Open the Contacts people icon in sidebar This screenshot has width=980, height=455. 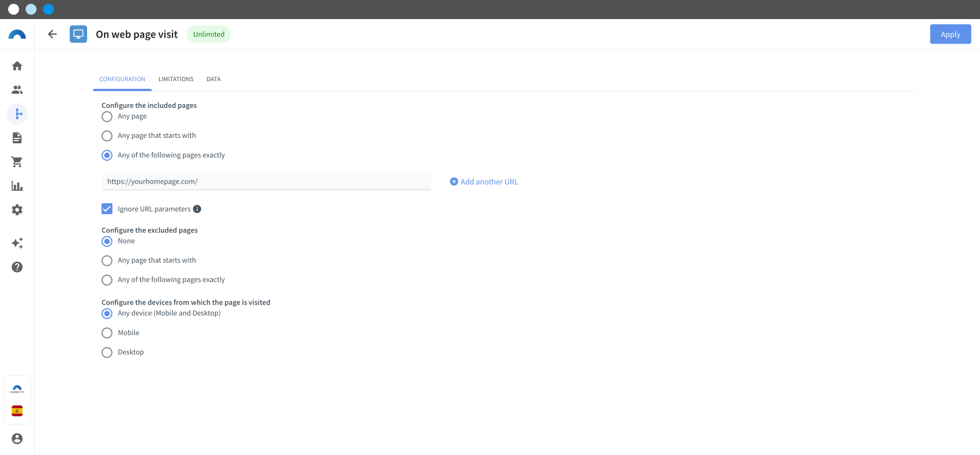17,90
